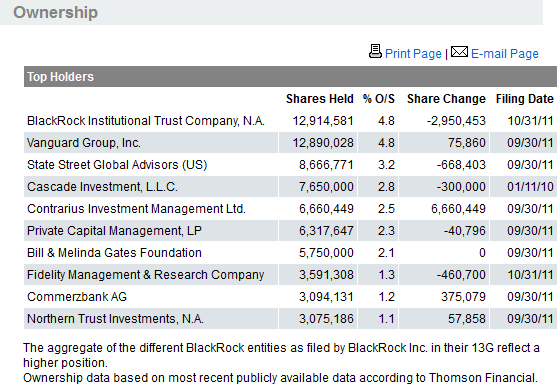Click the Filing Date column header
The width and height of the screenshot is (560, 391).
[525, 99]
